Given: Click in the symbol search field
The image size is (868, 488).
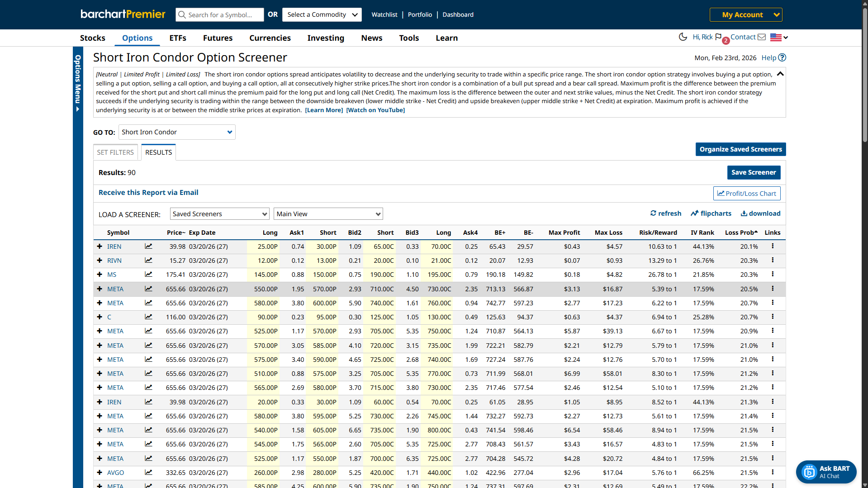Looking at the screenshot, I should [220, 14].
